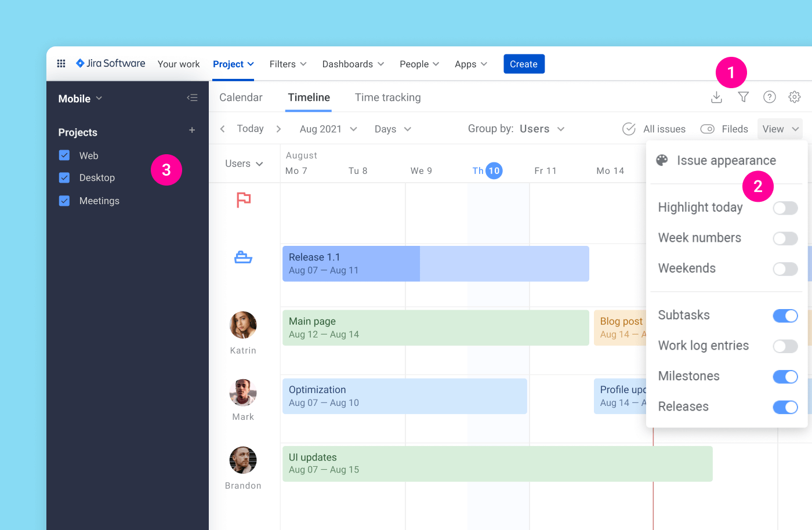Open the Apps grid launcher
Image resolution: width=812 pixels, height=530 pixels.
(x=61, y=64)
